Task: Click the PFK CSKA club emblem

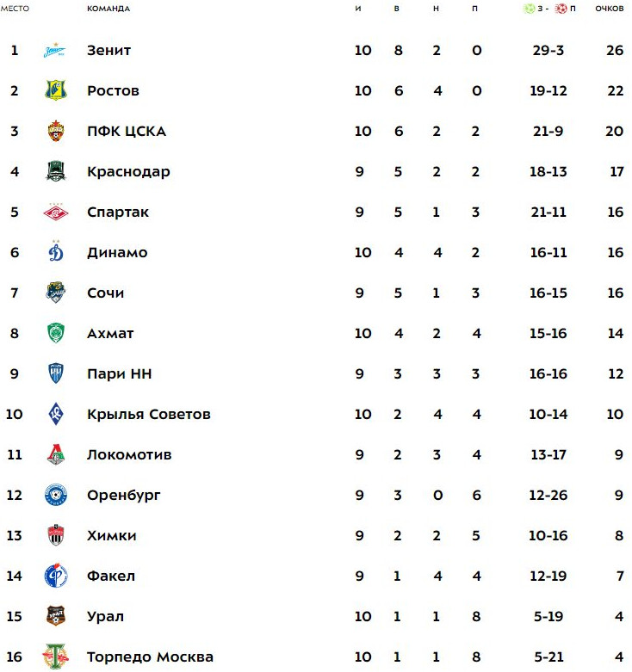Action: tap(55, 132)
